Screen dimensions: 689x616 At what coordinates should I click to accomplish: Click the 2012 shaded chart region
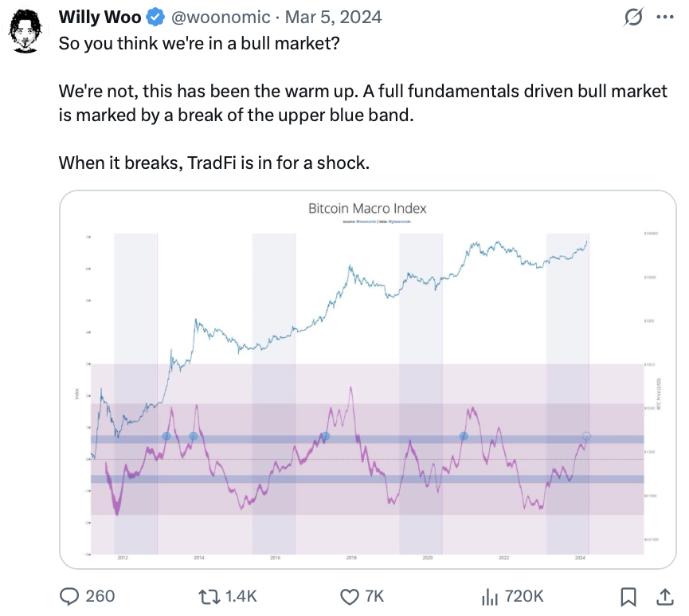[135, 319]
